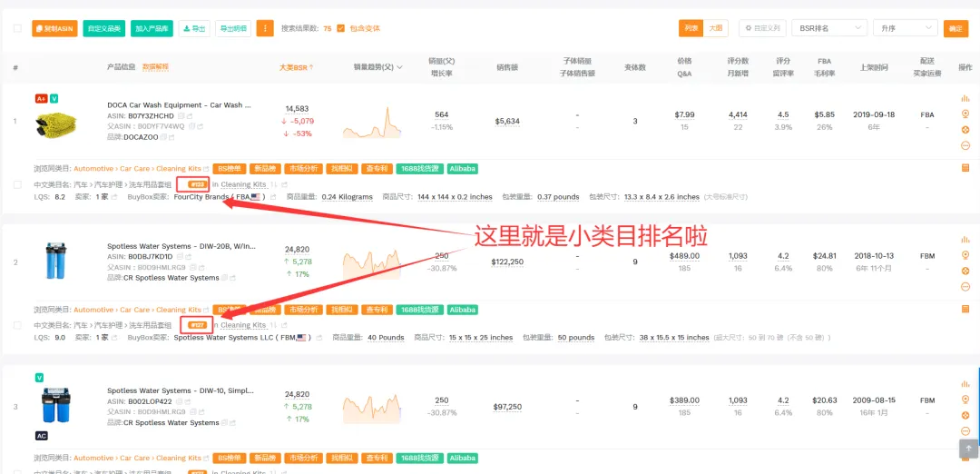This screenshot has height=474, width=980.
Task: Open the Cleaning Kits link in DOCA row
Action: 243,184
